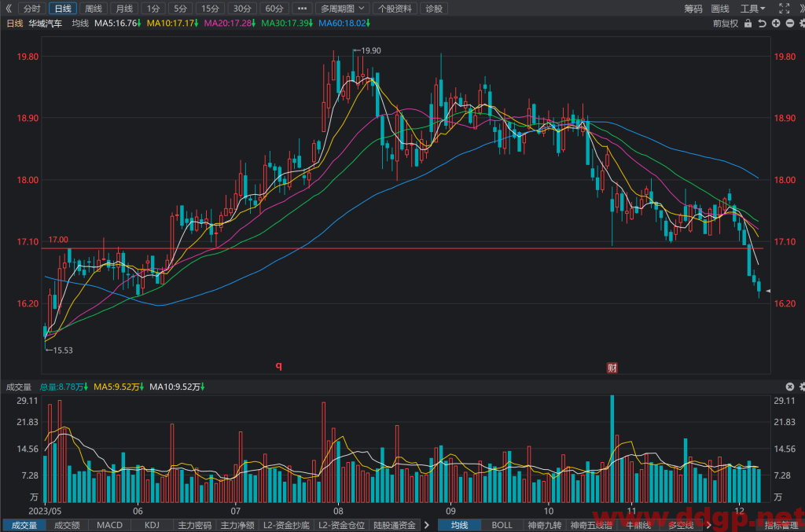Select 15分 period
This screenshot has width=805, height=532.
210,9
